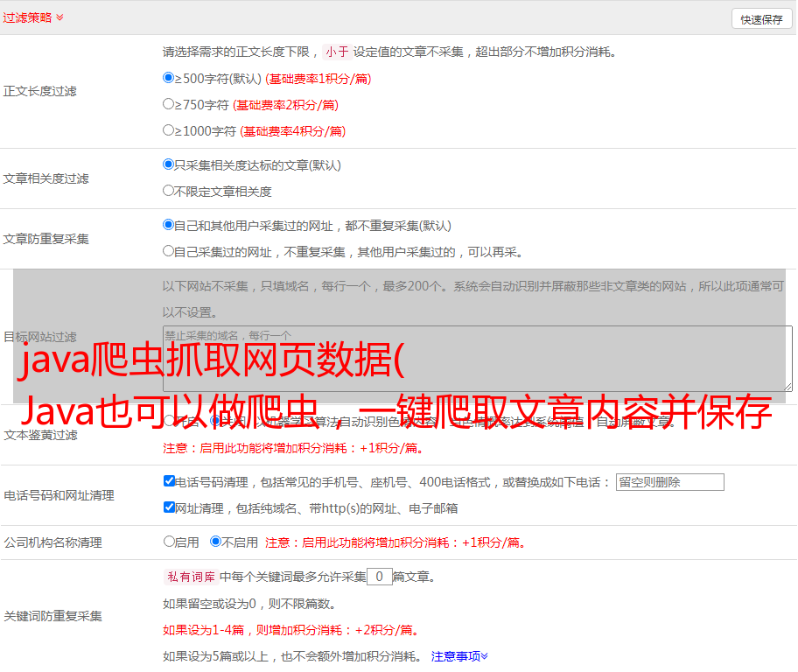Viewport: 798px width, 672px height.
Task: Toggle the 网址清理 checkbox
Action: 170,507
